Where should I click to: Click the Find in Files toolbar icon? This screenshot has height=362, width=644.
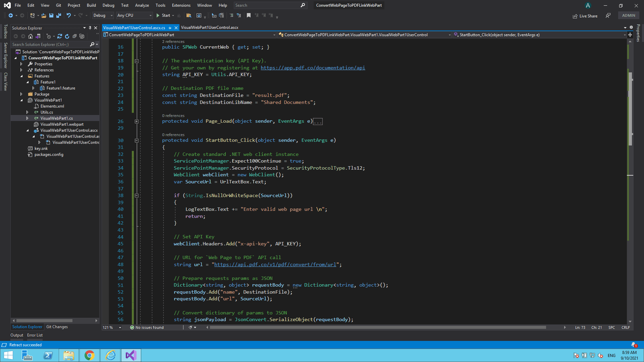(189, 15)
